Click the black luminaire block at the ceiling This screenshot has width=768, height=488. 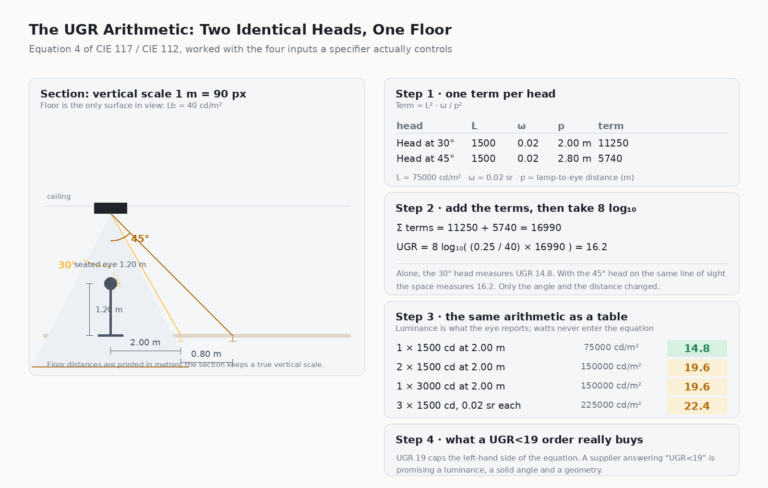(x=111, y=208)
